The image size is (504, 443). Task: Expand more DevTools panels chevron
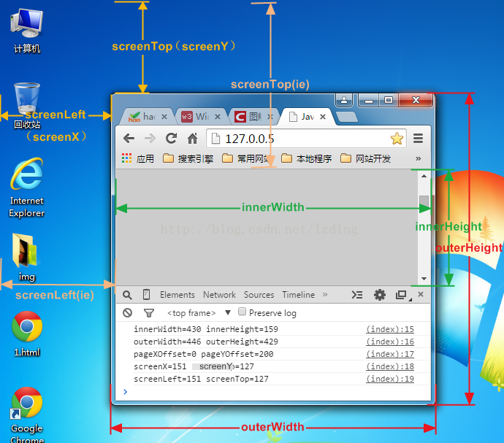click(x=325, y=295)
